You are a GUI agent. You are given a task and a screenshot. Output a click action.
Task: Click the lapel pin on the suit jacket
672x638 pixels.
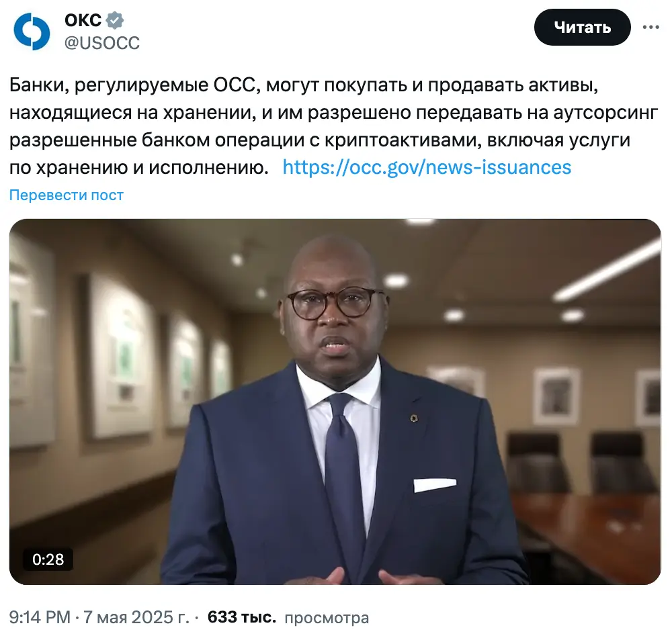point(413,418)
